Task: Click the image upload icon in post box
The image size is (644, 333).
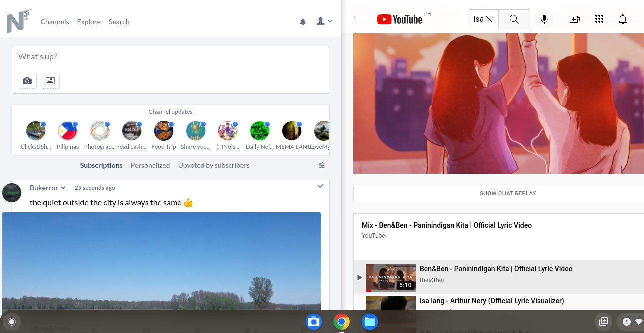Action: tap(50, 81)
